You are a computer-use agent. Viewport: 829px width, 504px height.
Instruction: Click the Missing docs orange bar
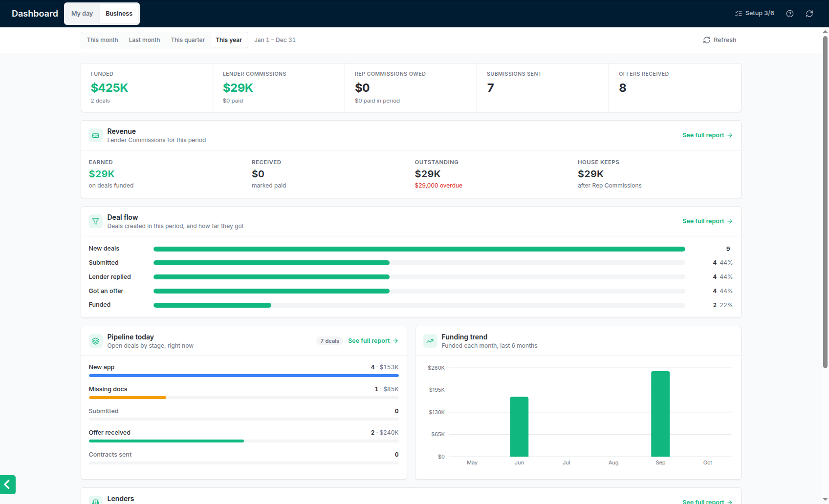coord(128,398)
